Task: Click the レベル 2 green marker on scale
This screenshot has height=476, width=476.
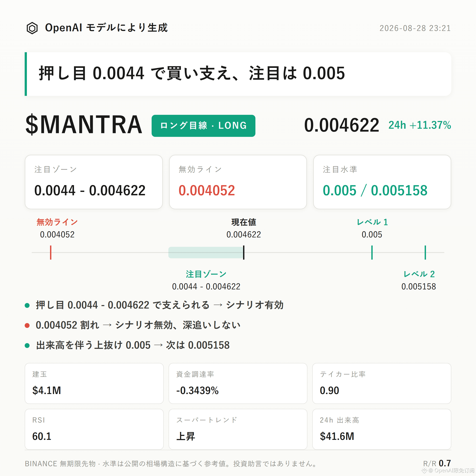Action: [425, 252]
